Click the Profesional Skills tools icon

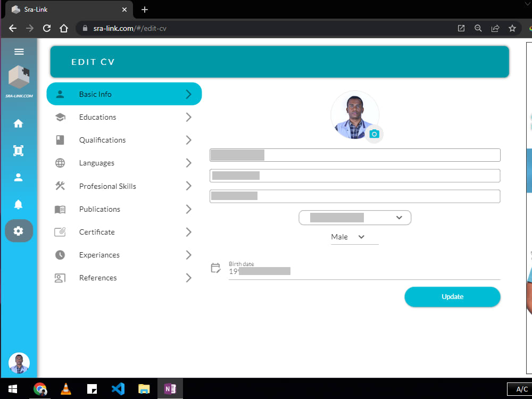point(60,186)
